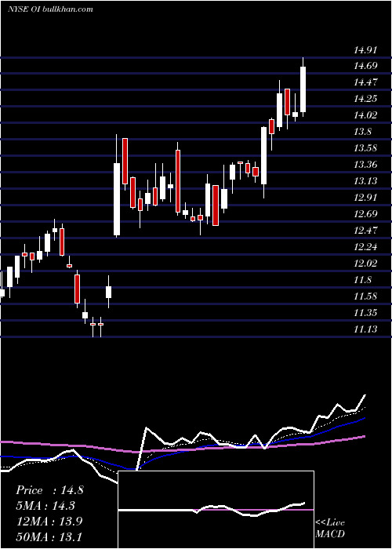
Task: Select the 11.58 price axis label
Action: [x=365, y=296]
